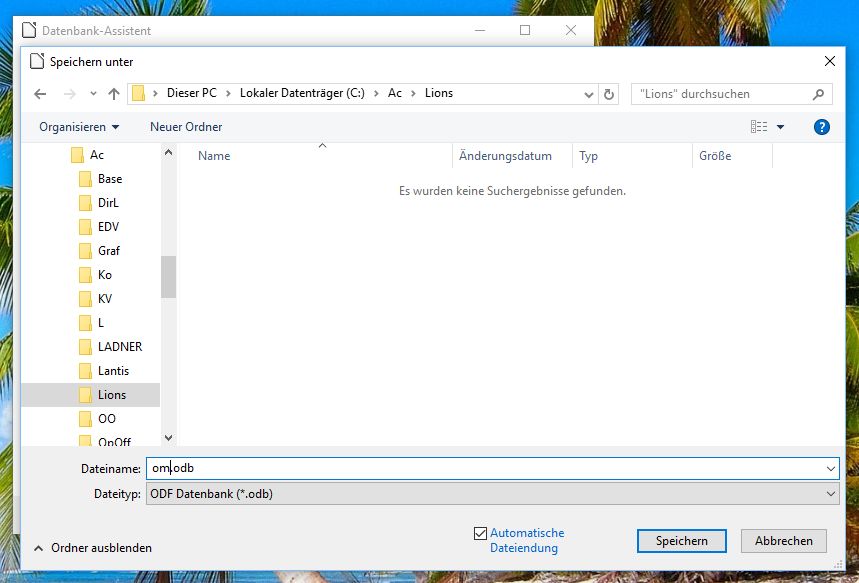This screenshot has height=583, width=859.
Task: Click Ac in breadcrumb path
Action: pos(395,93)
